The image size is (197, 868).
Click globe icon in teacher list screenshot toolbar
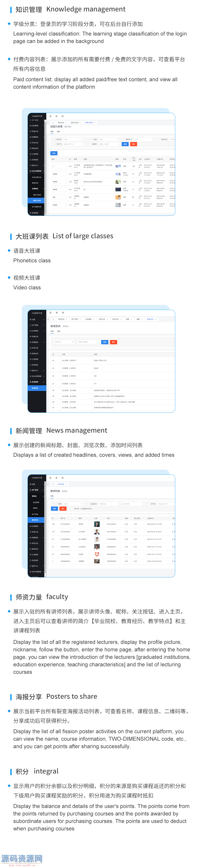[56, 478]
